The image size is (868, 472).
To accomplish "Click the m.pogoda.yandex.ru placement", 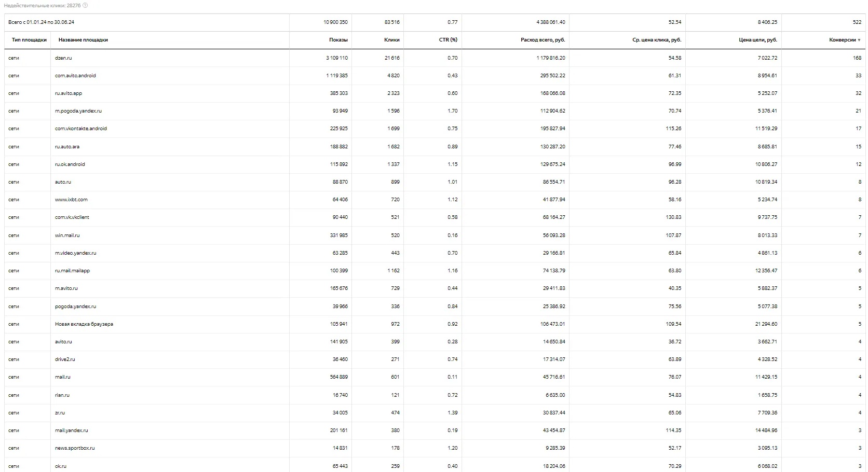I will pyautogui.click(x=78, y=111).
